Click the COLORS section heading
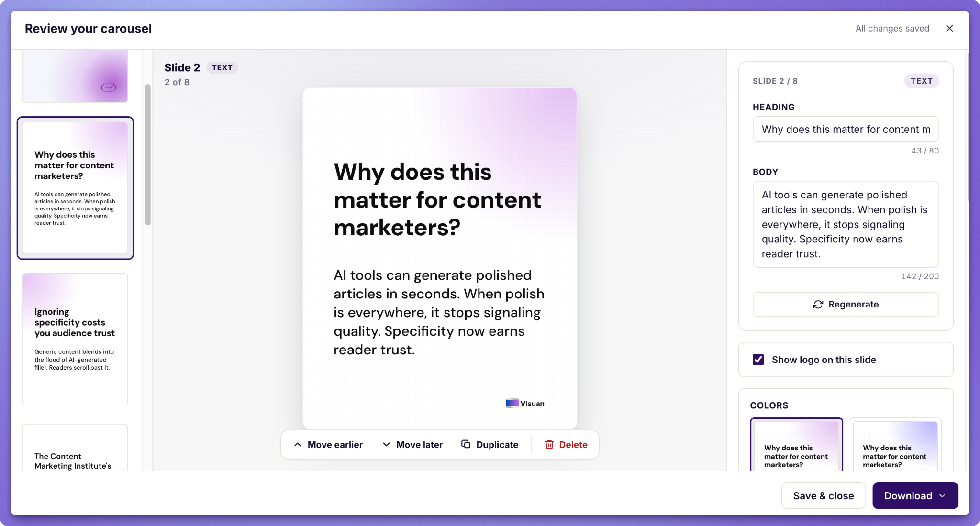The image size is (980, 526). (x=769, y=405)
